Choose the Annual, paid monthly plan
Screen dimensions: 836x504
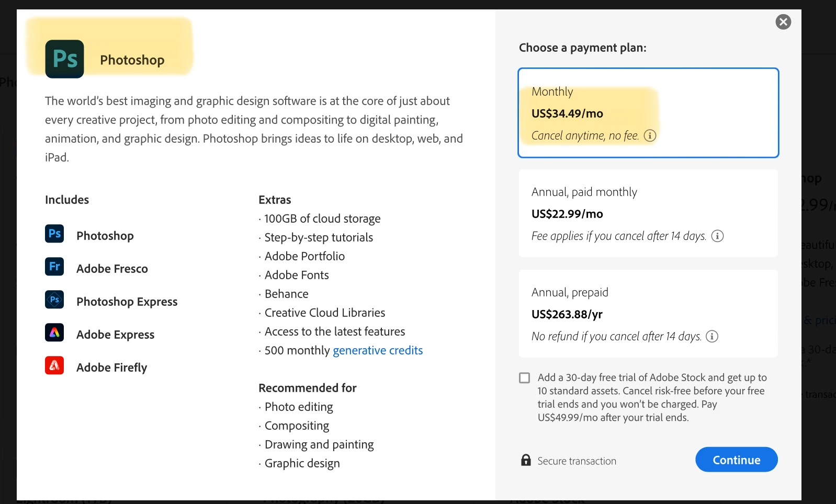648,213
